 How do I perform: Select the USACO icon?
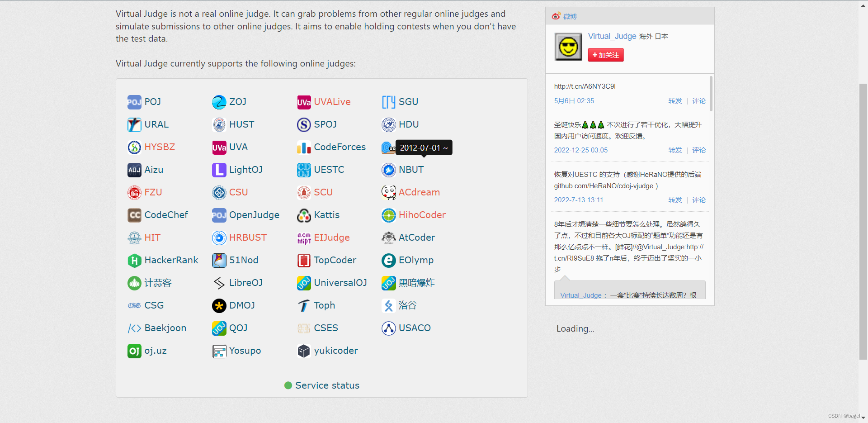(388, 328)
